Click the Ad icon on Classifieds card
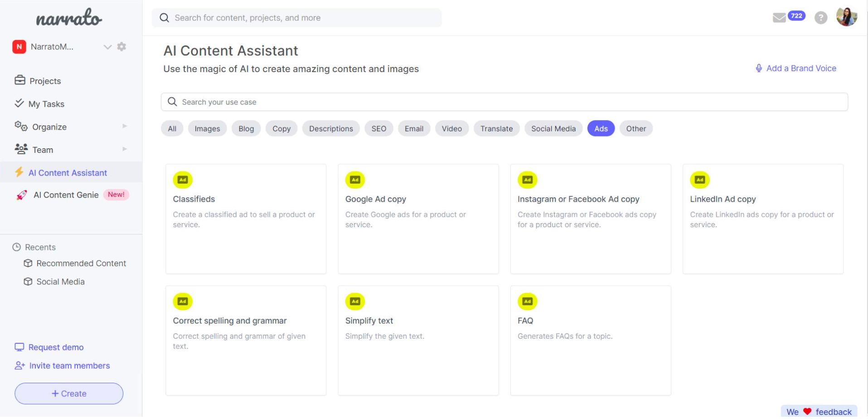The width and height of the screenshot is (868, 419). tap(183, 180)
